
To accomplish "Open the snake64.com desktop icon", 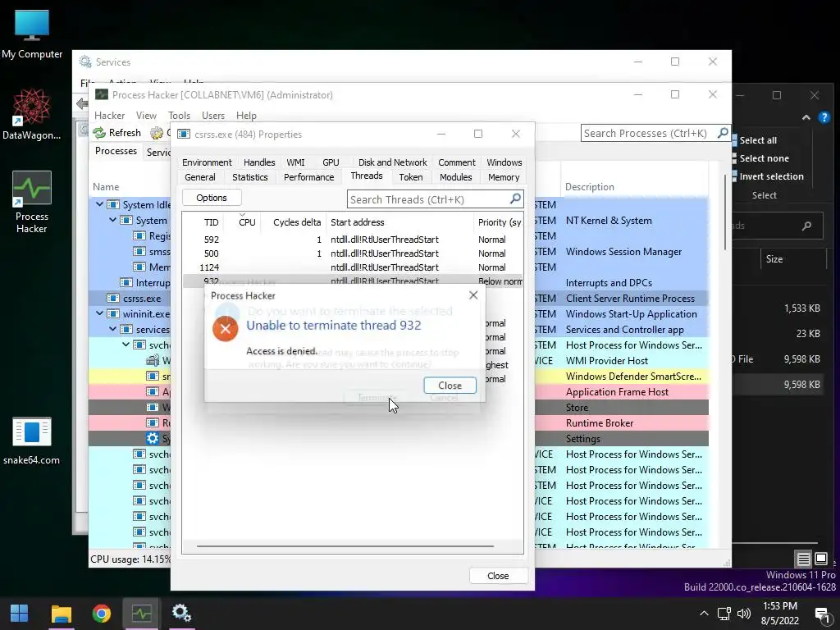I will click(32, 441).
